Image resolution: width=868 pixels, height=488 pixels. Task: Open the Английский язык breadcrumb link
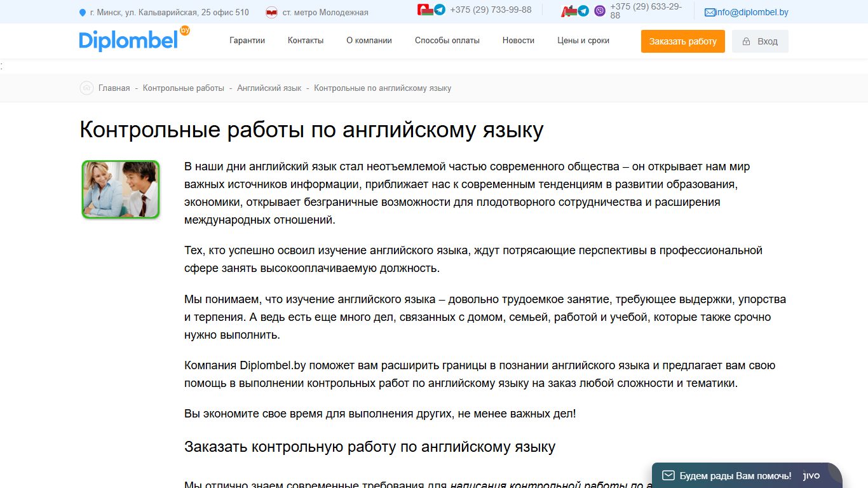pyautogui.click(x=269, y=88)
